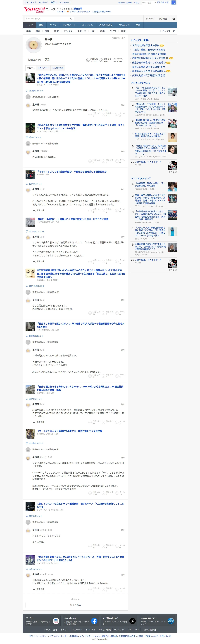This screenshot has height=644, width=200.
Task: Expand 返信先のコメントを見る(5件)
Action: [45, 522]
